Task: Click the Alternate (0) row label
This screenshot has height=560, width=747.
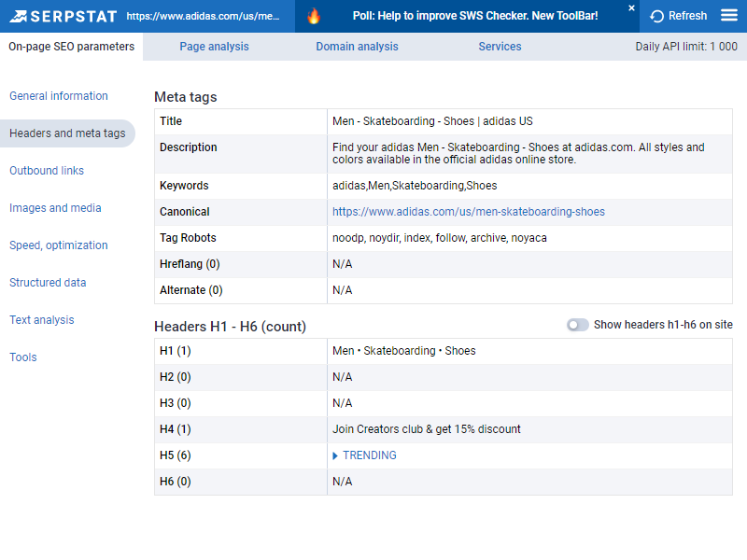Action: (191, 290)
